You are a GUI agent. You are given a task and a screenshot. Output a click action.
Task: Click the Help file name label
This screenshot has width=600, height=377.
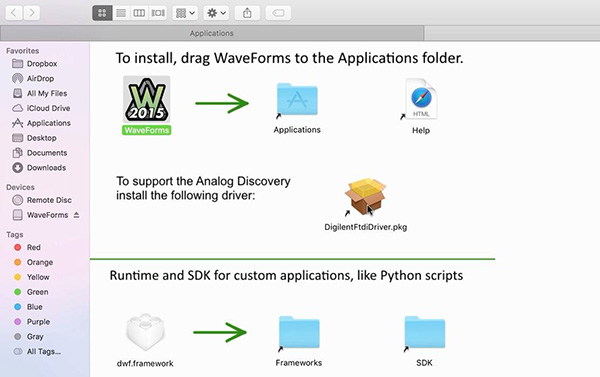click(x=421, y=131)
